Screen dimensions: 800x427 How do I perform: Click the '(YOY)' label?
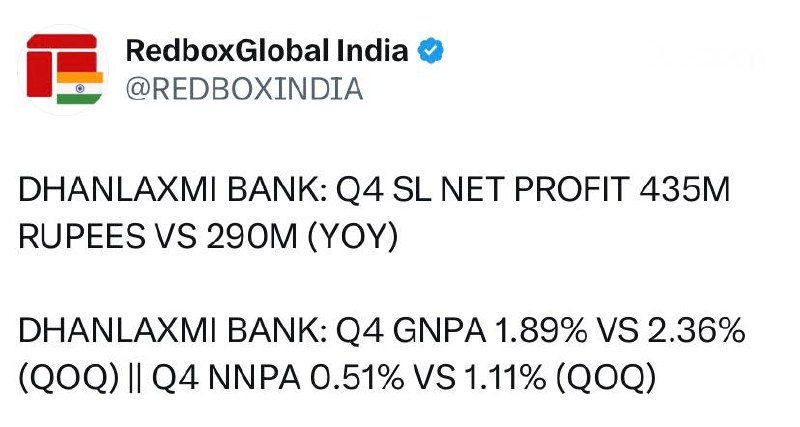pyautogui.click(x=353, y=237)
